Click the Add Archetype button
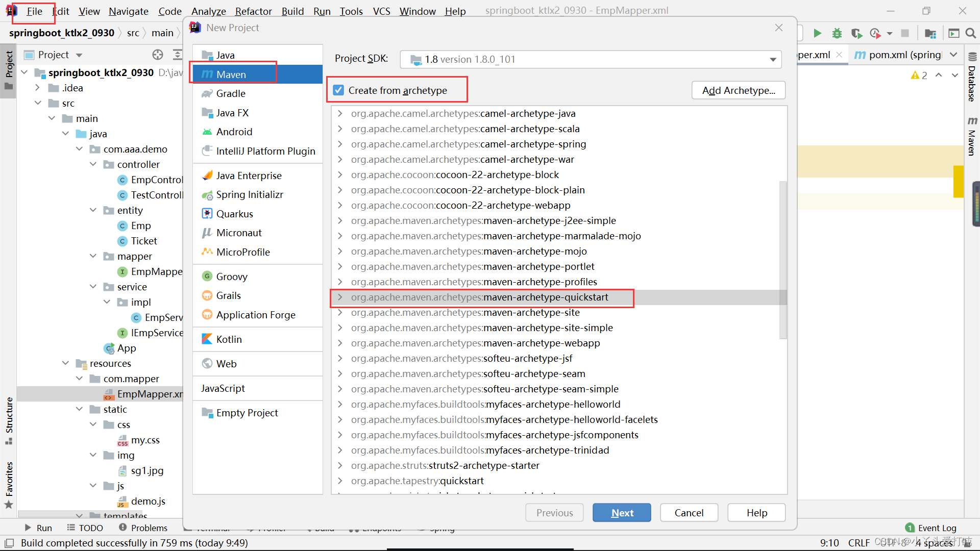Viewport: 980px width, 551px height. 738,90
